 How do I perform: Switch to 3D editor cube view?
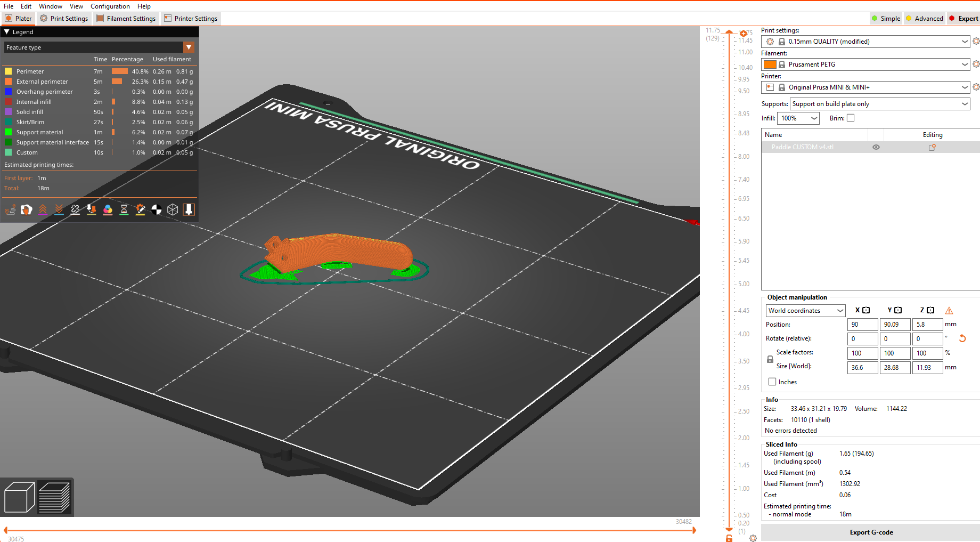[x=19, y=497]
